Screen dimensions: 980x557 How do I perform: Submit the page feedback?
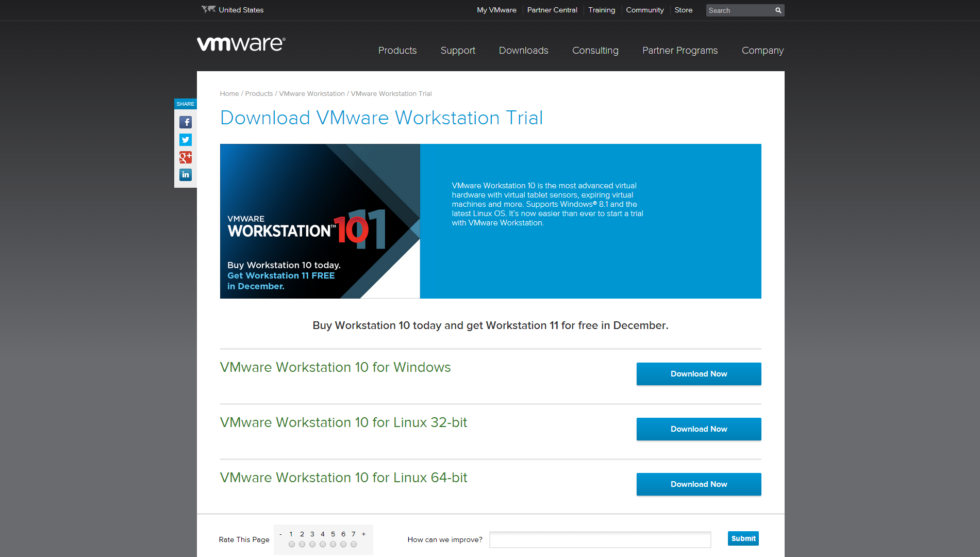743,538
